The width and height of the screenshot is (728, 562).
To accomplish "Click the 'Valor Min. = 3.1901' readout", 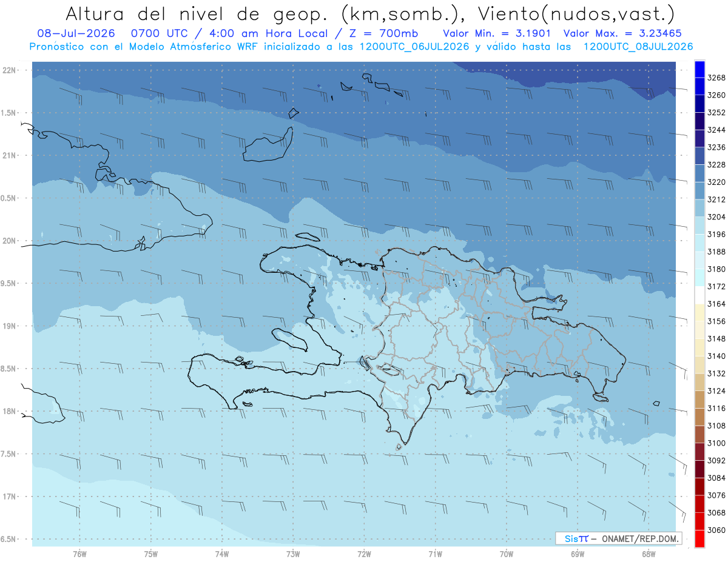I will 496,33.
